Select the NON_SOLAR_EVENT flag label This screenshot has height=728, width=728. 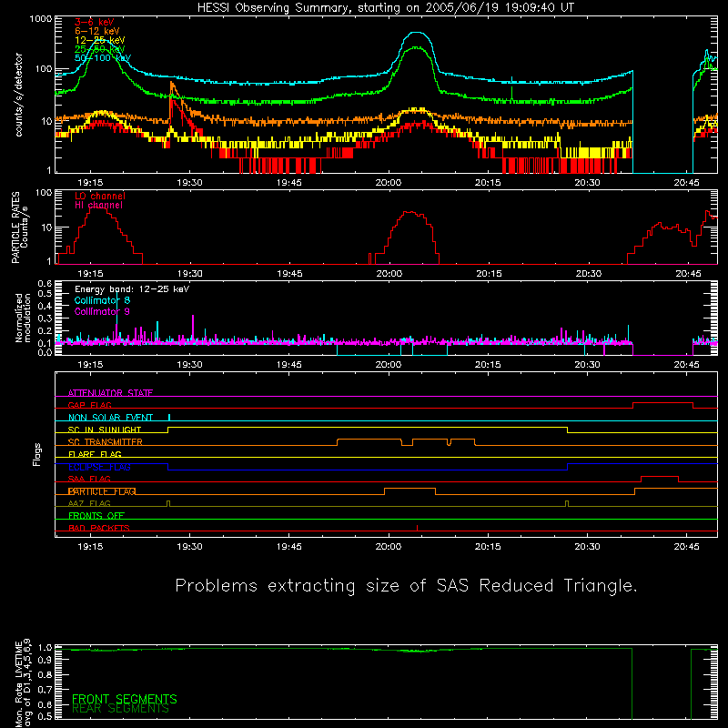[x=110, y=418]
